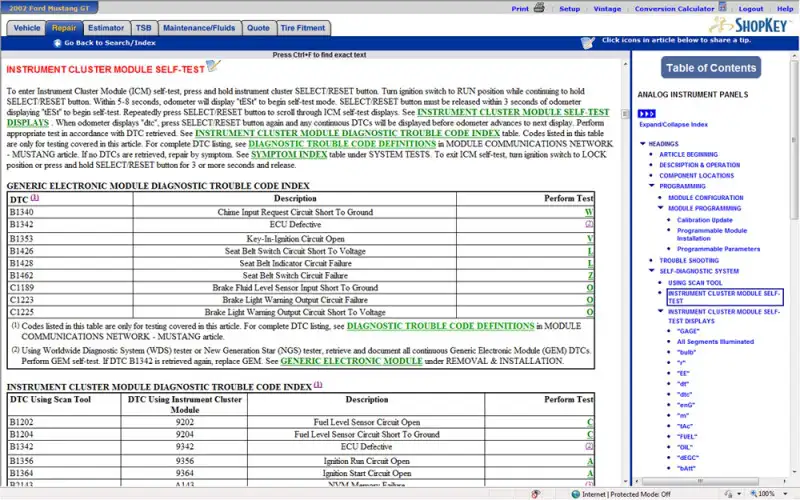This screenshot has height=500, width=800.
Task: Switch to the Quote tab
Action: click(258, 28)
